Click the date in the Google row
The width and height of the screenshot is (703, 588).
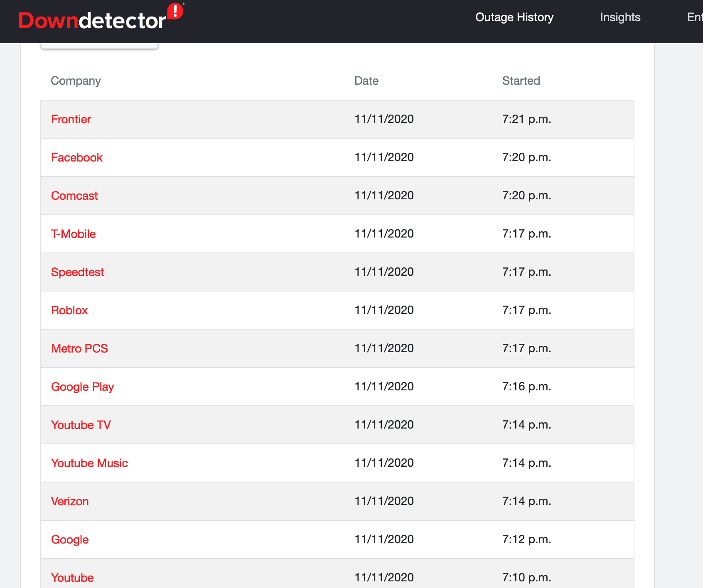[384, 539]
